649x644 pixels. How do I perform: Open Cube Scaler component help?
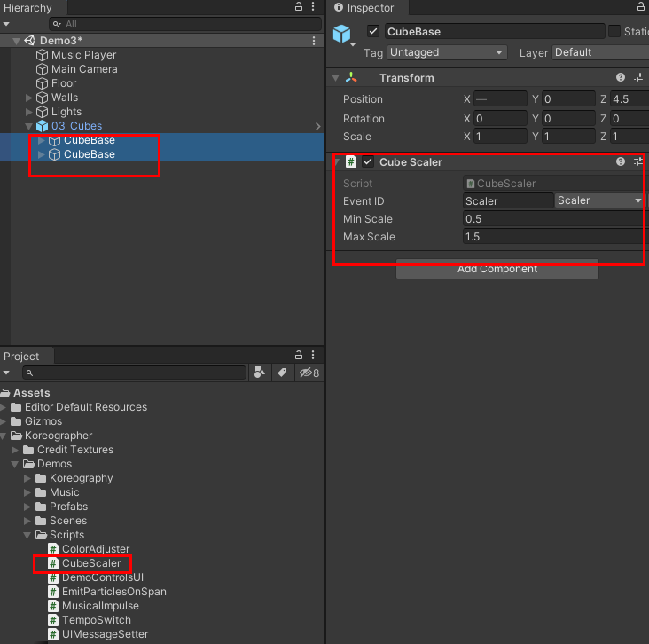(620, 161)
